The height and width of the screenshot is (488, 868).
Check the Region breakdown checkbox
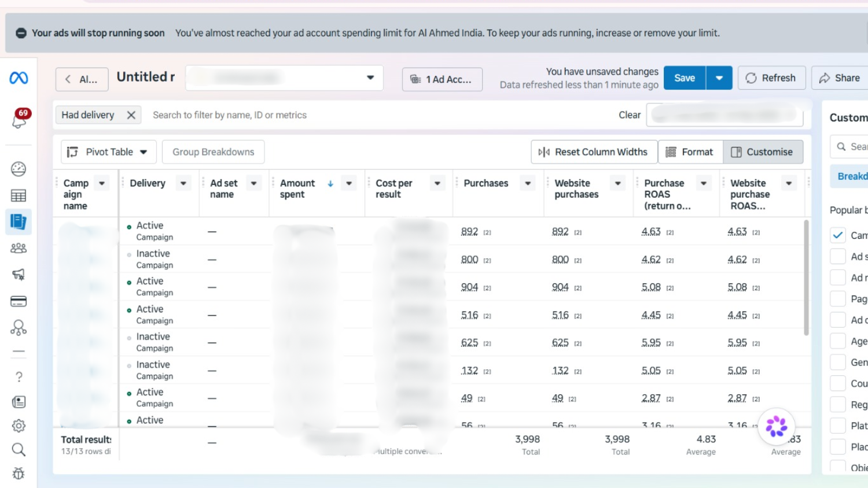coord(837,404)
